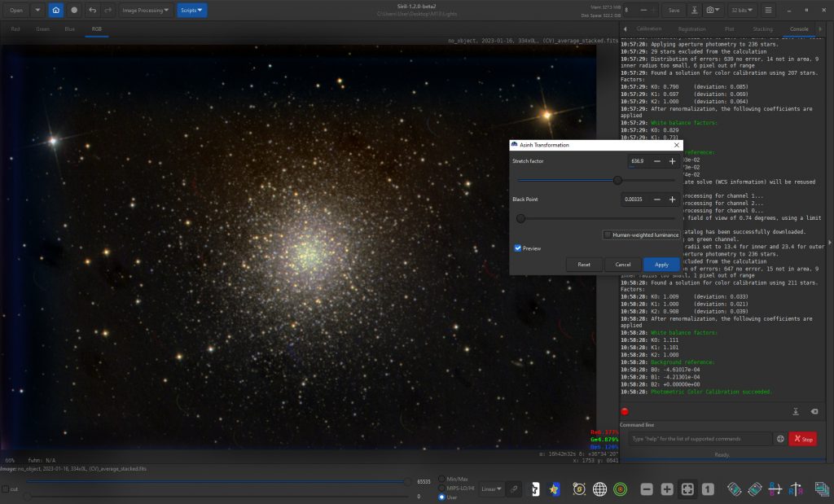This screenshot has height=504, width=834.
Task: Collapse the right panel side arrow
Action: pyautogui.click(x=830, y=243)
